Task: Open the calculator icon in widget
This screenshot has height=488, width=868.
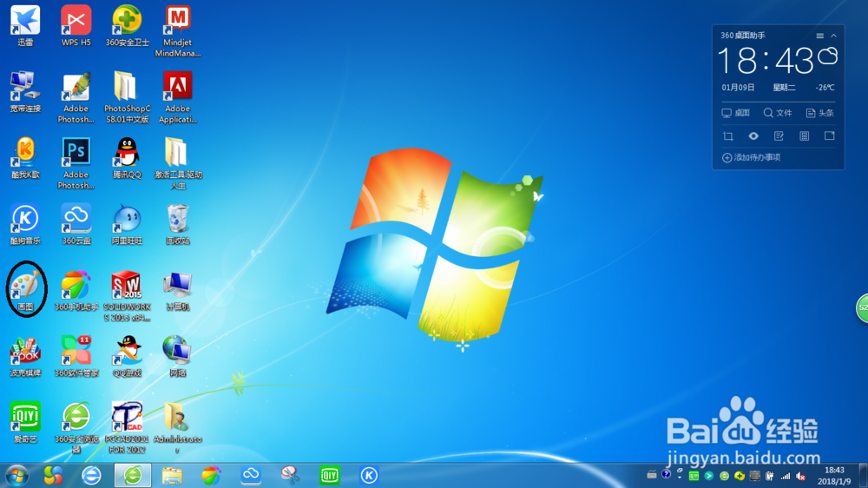Action: (805, 136)
